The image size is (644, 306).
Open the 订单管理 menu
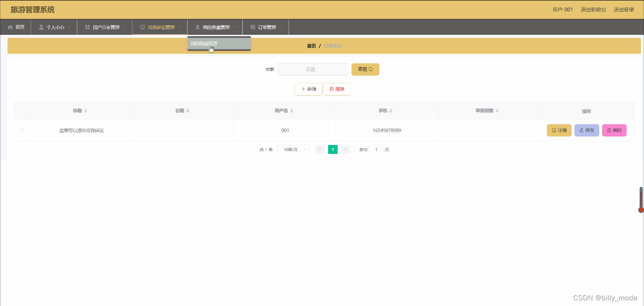pyautogui.click(x=265, y=27)
